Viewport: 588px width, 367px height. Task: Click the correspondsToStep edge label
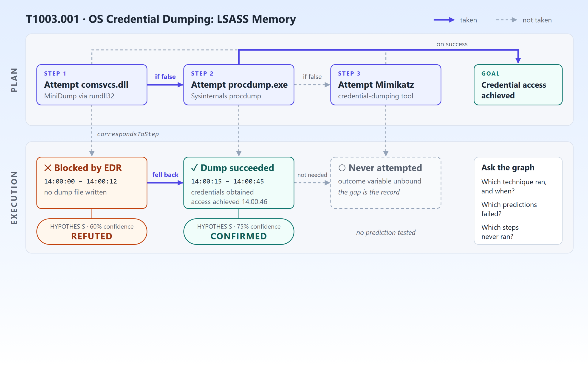pyautogui.click(x=128, y=134)
